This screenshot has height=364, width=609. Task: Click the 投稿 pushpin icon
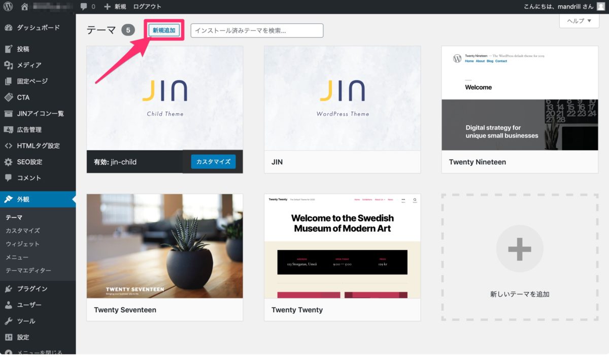click(9, 49)
